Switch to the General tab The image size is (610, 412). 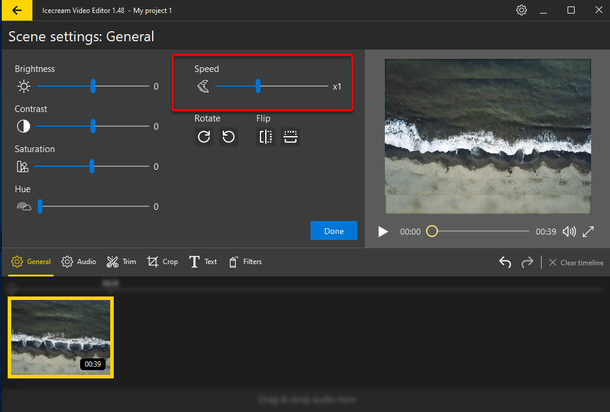pos(31,262)
